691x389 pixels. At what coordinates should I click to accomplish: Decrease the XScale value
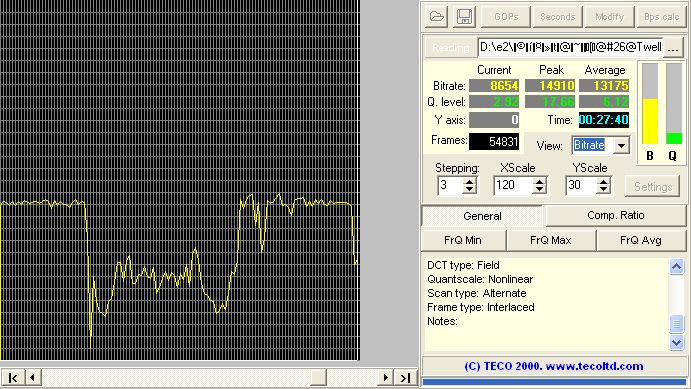coord(539,190)
